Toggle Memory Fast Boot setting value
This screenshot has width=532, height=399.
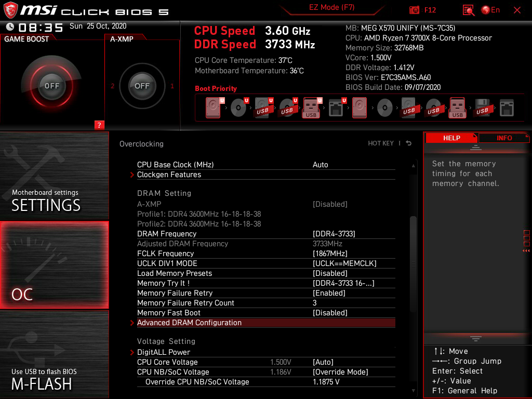pos(330,313)
